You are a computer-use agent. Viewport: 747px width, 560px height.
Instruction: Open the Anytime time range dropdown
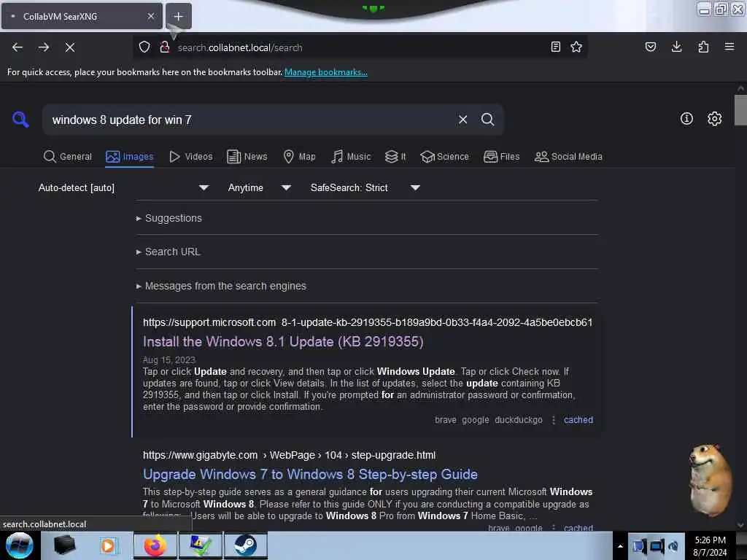(x=259, y=187)
